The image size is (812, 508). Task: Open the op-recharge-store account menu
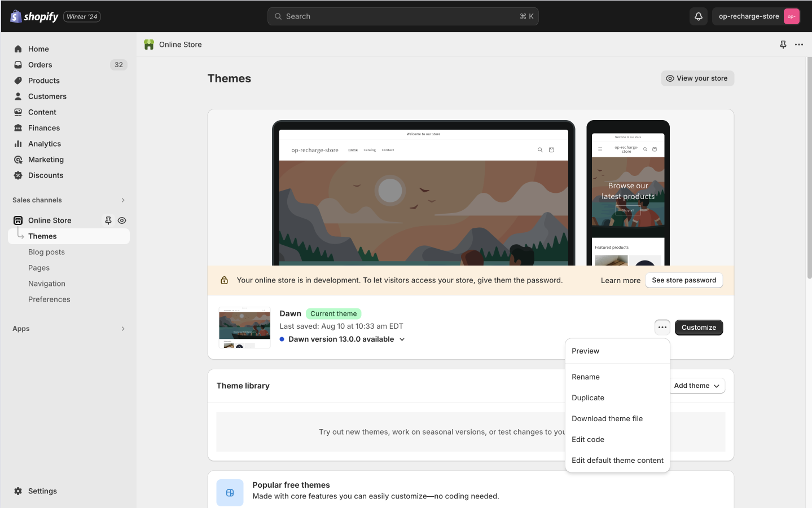tap(756, 16)
